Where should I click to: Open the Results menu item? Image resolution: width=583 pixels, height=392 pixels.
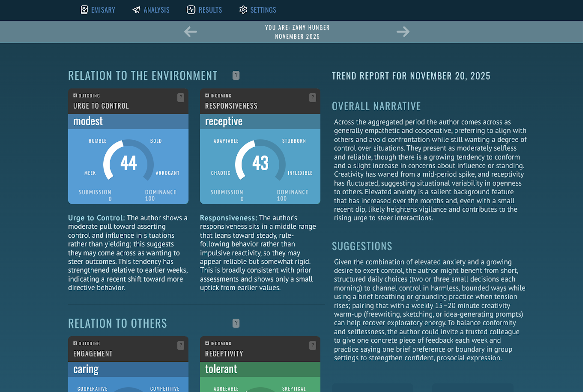tap(210, 10)
